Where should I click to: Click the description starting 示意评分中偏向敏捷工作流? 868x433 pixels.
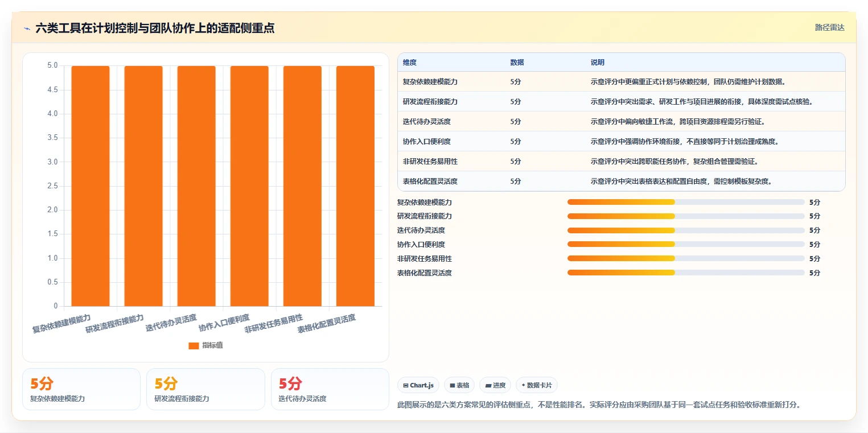[678, 122]
